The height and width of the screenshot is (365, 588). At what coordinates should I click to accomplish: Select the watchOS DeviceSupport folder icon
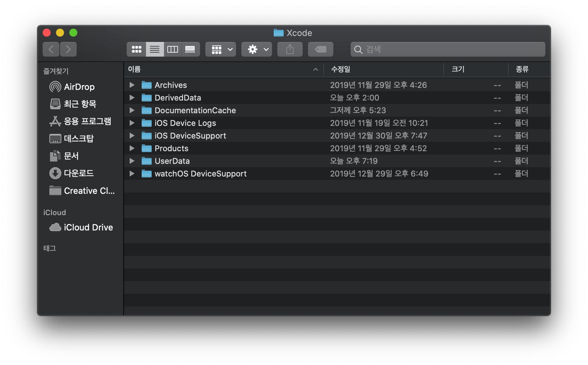[147, 174]
